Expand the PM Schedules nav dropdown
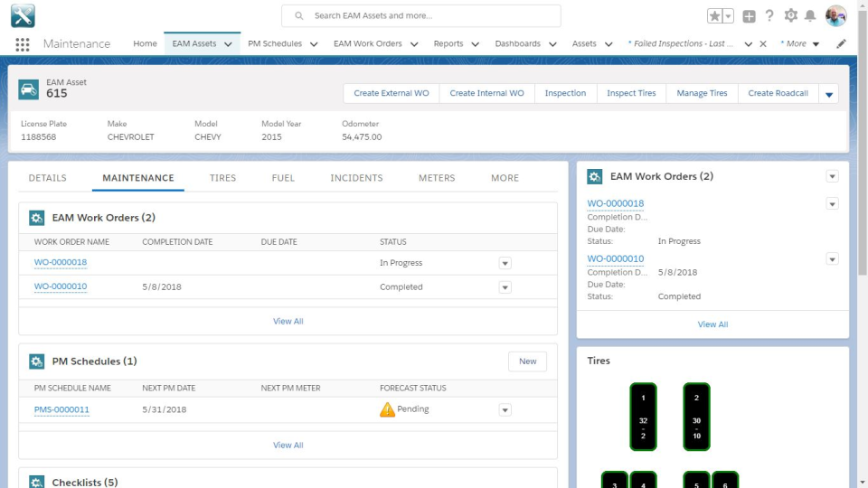 pyautogui.click(x=314, y=44)
